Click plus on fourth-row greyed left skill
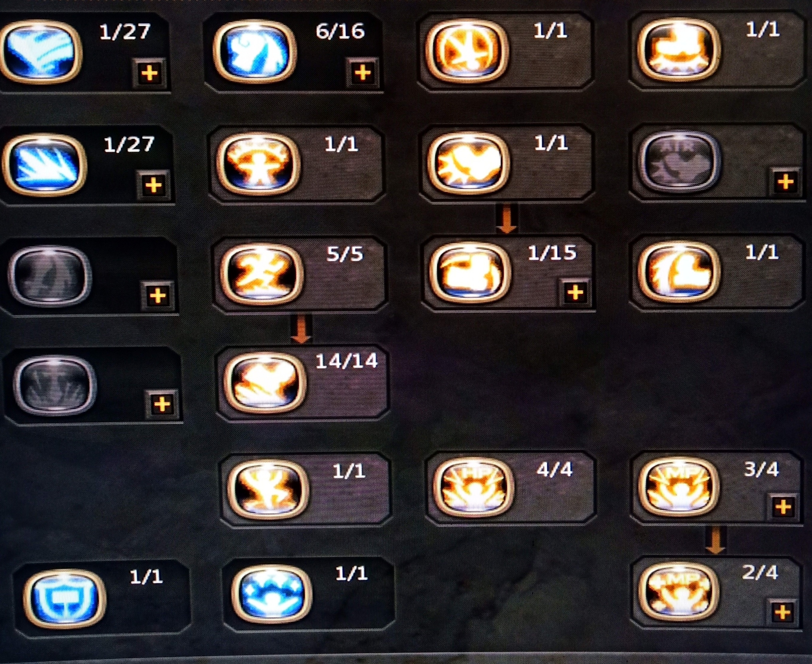Viewport: 812px width, 664px height. tap(162, 405)
